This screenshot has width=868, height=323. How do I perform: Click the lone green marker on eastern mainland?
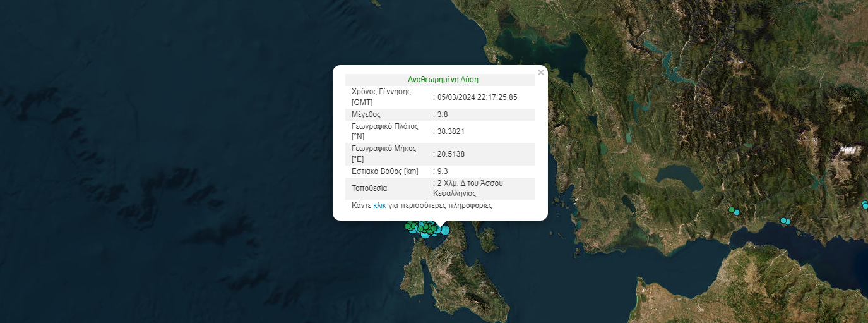tap(732, 210)
